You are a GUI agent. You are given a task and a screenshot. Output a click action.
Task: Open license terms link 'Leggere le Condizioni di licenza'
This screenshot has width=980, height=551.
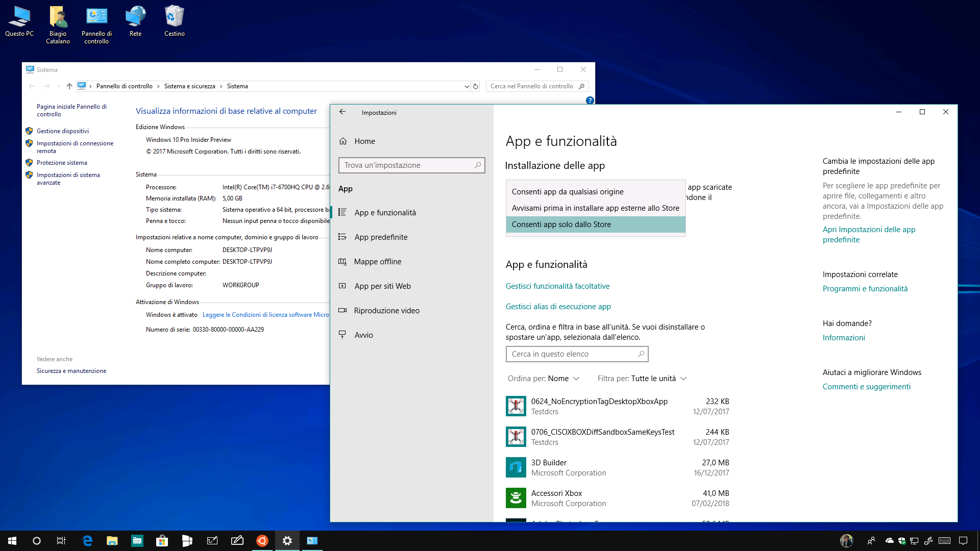[x=265, y=315]
